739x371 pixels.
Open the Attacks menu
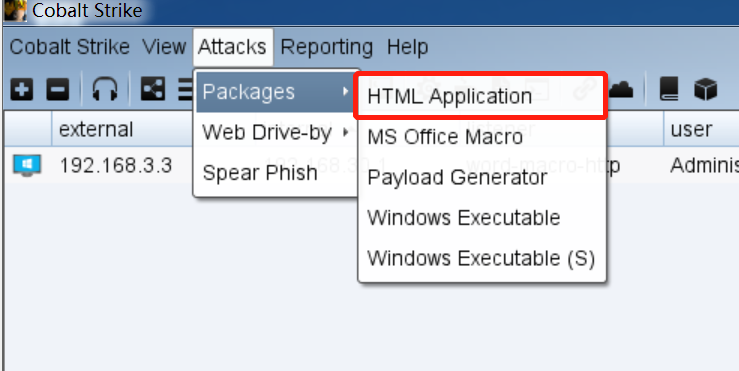(x=232, y=47)
